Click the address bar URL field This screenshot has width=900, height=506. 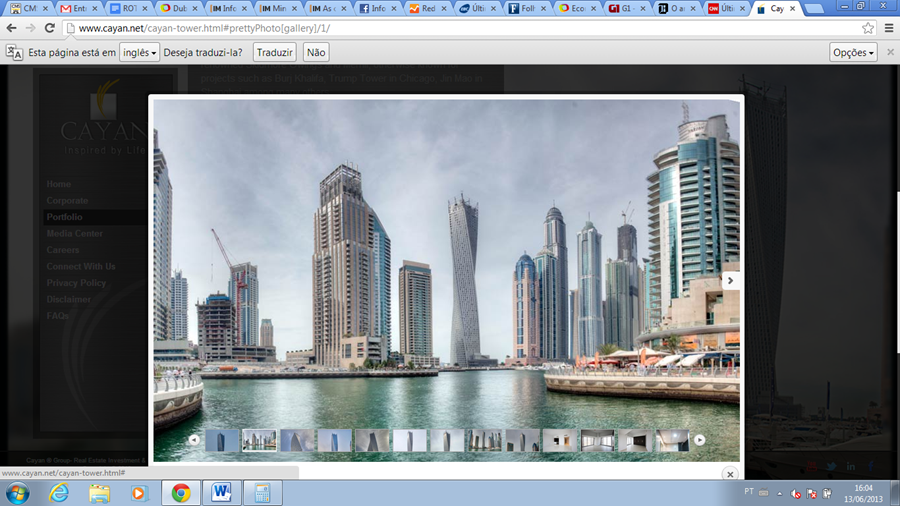[450, 28]
